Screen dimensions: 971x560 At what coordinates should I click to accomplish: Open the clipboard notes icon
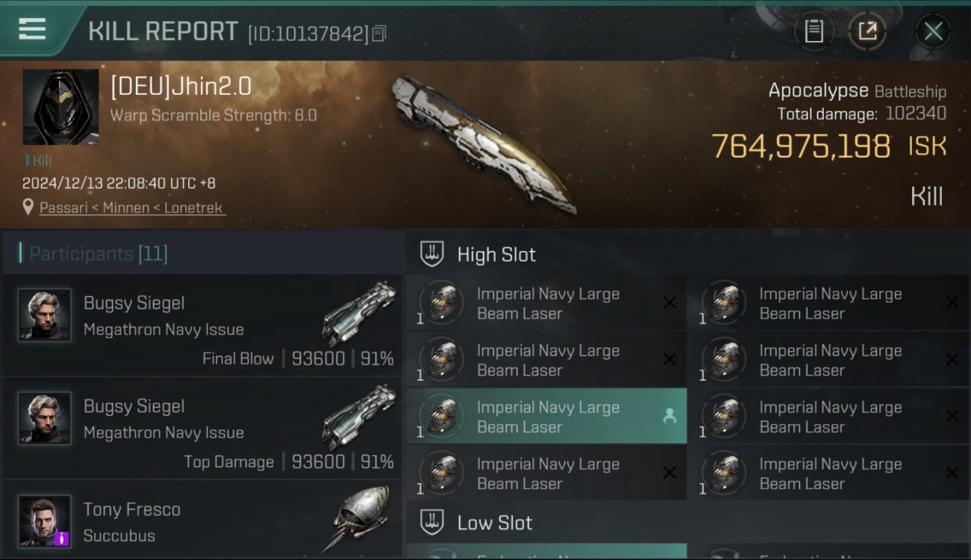(x=813, y=31)
